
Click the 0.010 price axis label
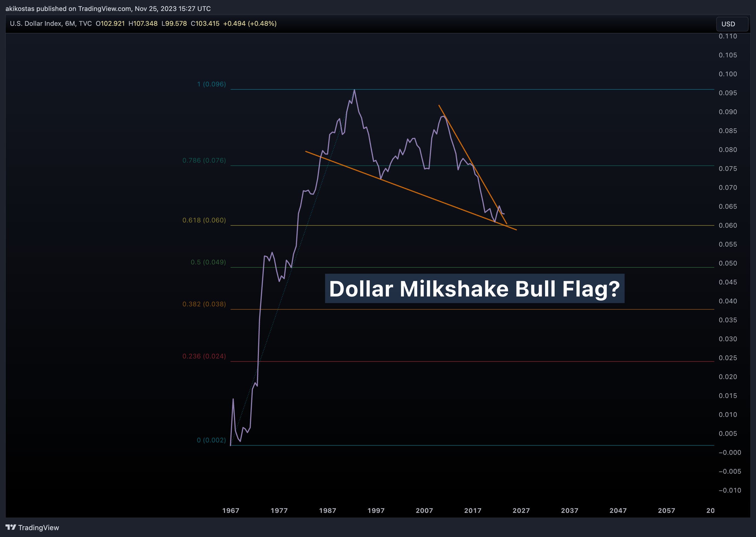pos(728,415)
